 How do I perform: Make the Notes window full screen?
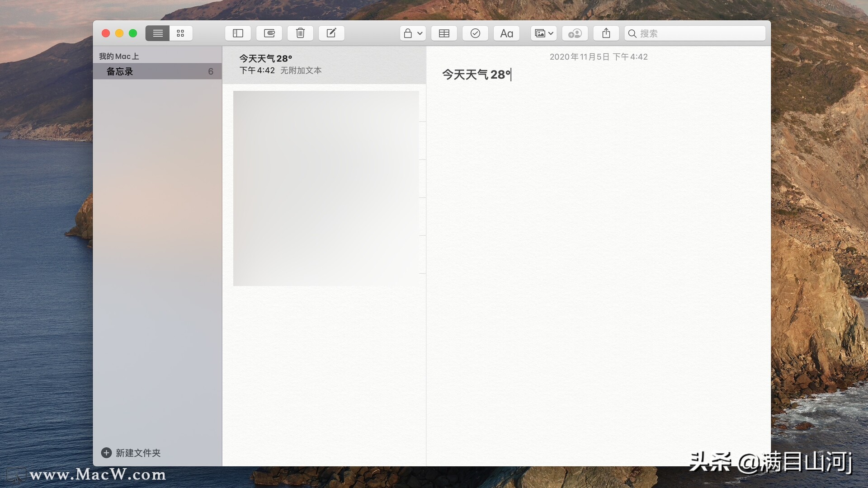[x=133, y=33]
